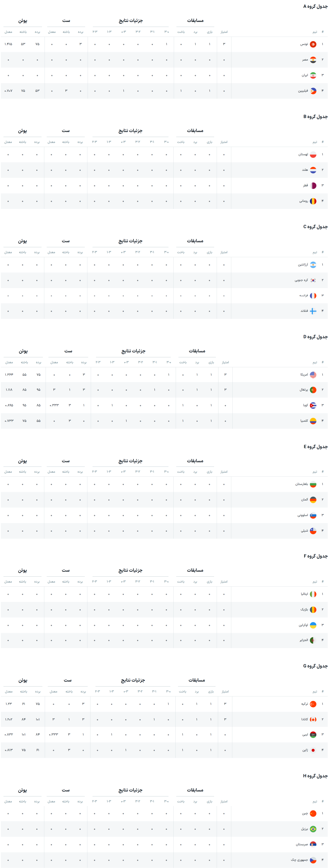330x868 pixels.
Task: Click the Germany flag icon in Group E
Action: (313, 500)
